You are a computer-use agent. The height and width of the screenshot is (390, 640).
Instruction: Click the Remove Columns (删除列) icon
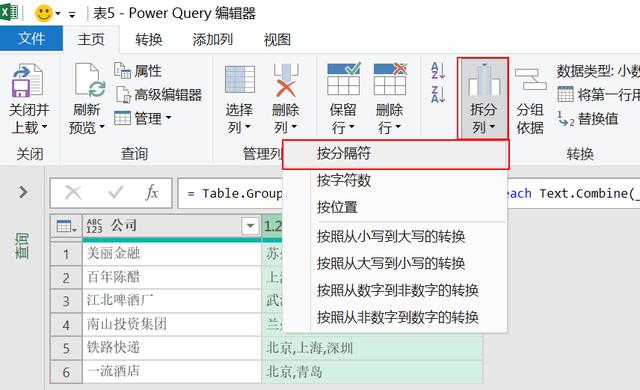(x=286, y=80)
